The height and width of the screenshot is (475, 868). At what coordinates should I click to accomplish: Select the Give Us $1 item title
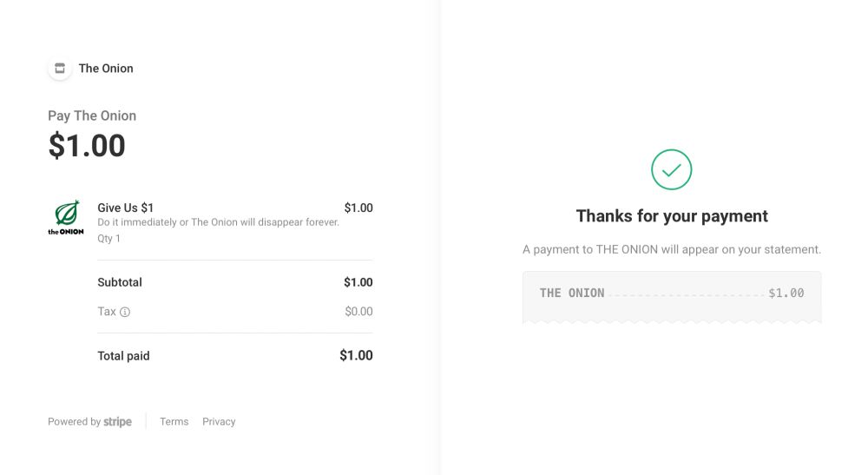point(125,208)
